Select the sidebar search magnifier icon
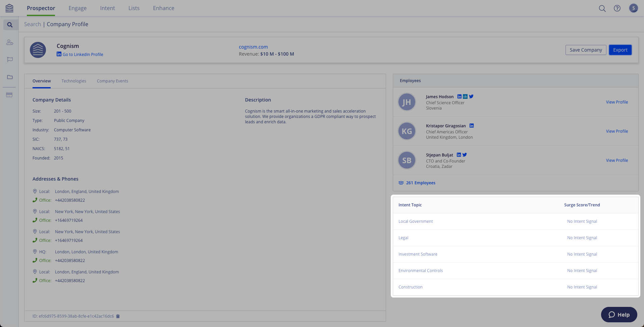The height and width of the screenshot is (327, 644). (10, 25)
